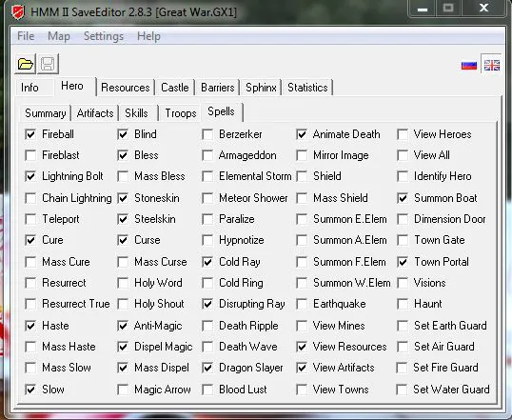Disable the Town Portal spell
This screenshot has width=512, height=420.
(x=403, y=262)
